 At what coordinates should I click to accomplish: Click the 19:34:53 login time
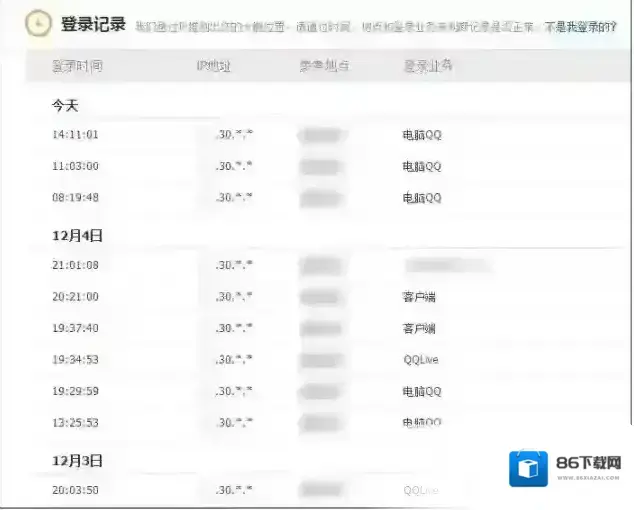pyautogui.click(x=75, y=360)
